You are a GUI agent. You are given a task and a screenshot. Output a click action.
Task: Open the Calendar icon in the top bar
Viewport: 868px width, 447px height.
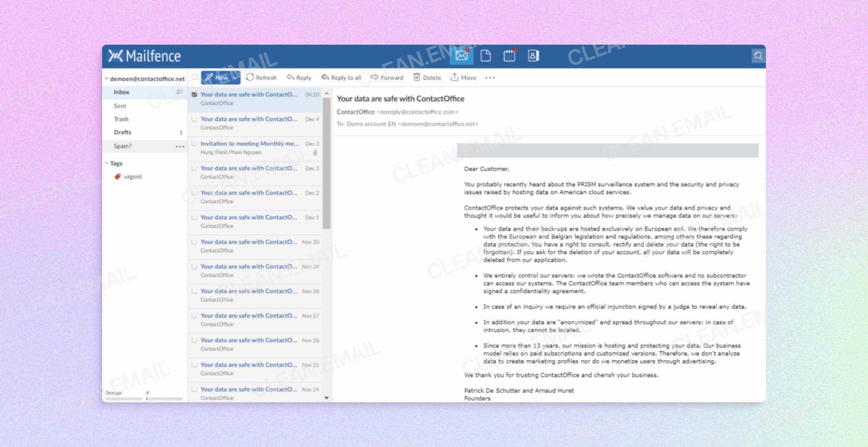tap(509, 56)
